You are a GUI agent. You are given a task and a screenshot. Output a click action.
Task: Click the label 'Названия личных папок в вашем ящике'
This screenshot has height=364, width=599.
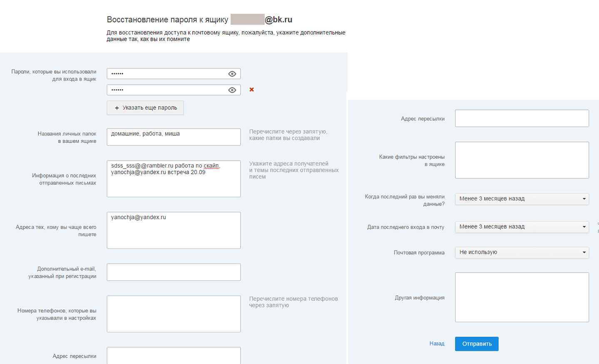[x=67, y=137]
